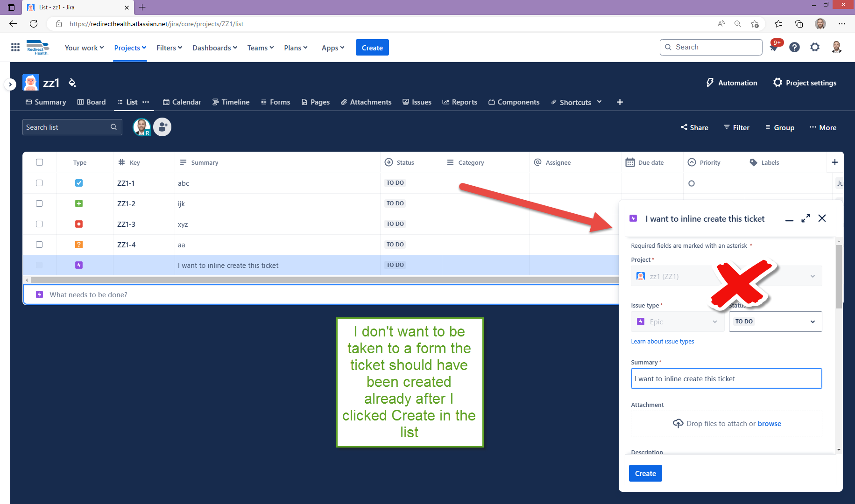Check the ZZ1-2 row checkbox
This screenshot has height=504, width=855.
coord(39,203)
